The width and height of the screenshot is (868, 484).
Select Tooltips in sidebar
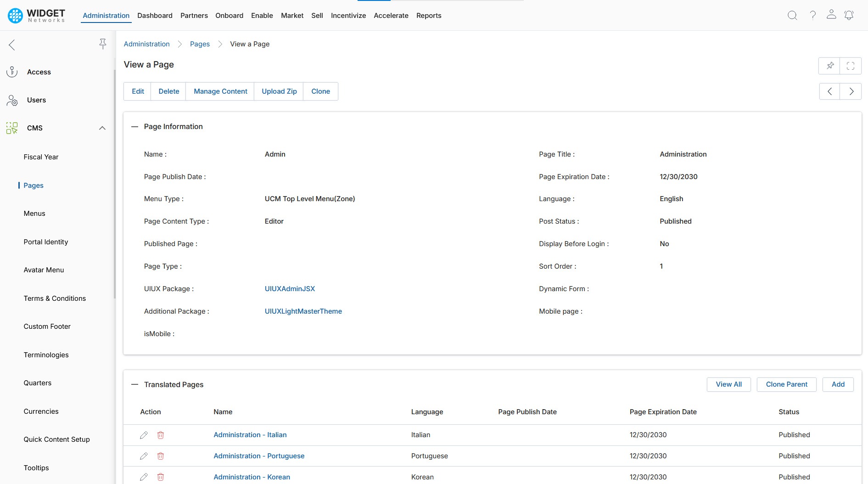coord(36,468)
